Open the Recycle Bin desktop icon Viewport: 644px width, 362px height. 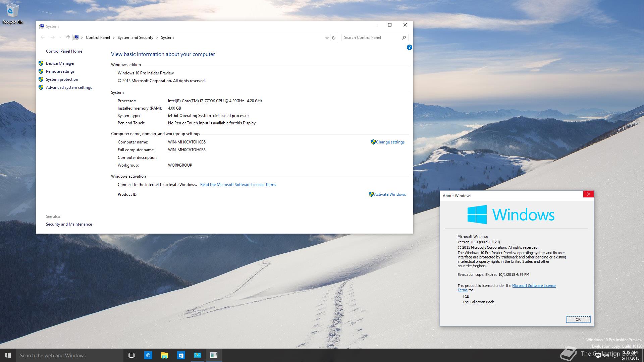[12, 13]
